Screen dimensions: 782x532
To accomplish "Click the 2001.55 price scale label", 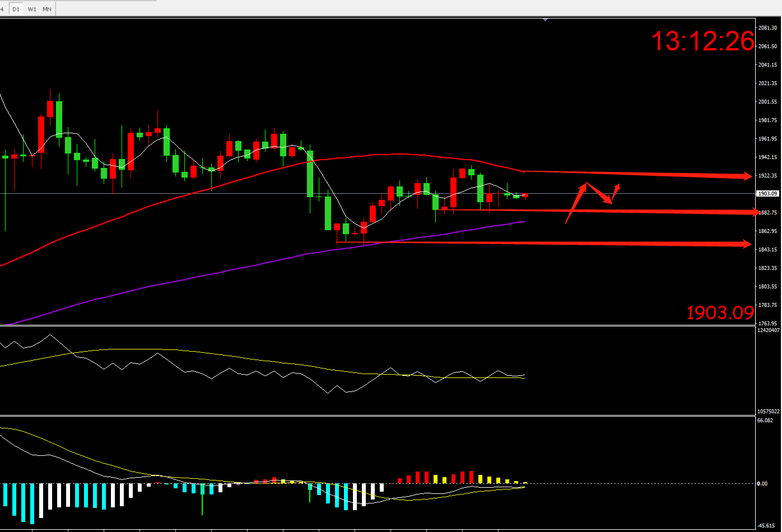I will (x=767, y=102).
